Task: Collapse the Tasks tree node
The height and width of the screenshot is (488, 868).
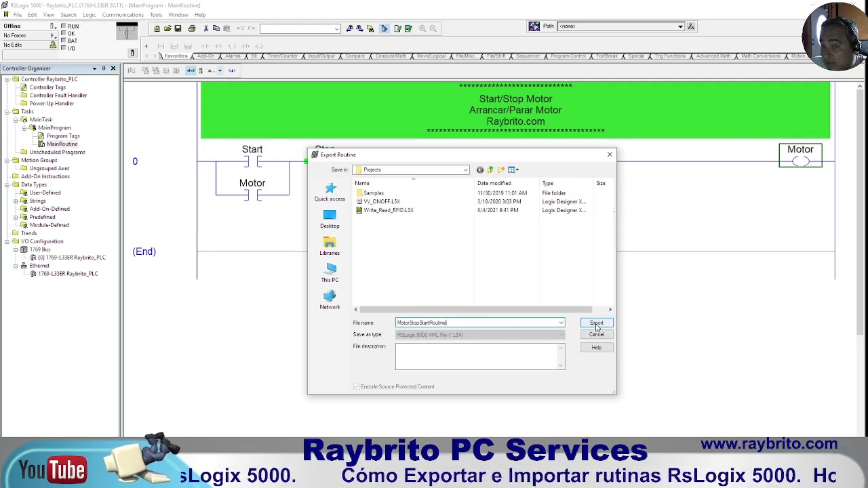Action: point(7,112)
